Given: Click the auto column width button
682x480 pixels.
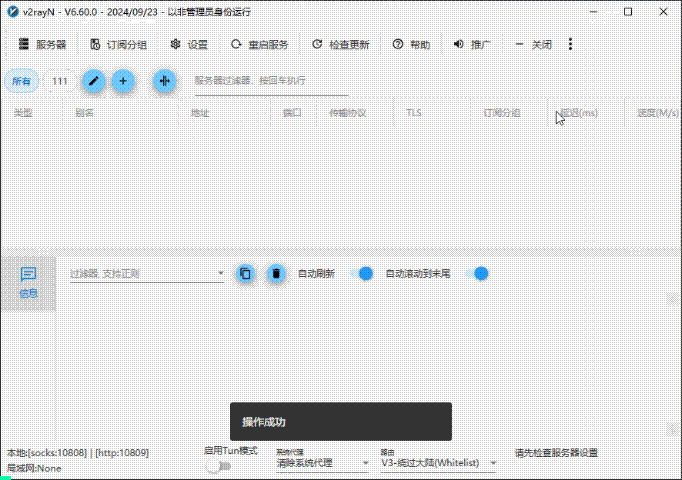Looking at the screenshot, I should (164, 81).
